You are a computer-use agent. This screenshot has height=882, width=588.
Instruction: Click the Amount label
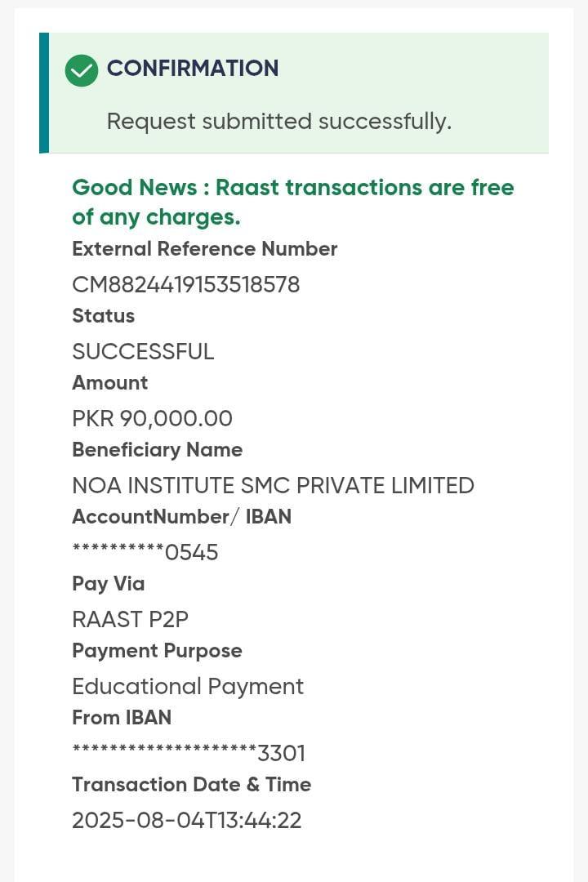click(x=109, y=383)
